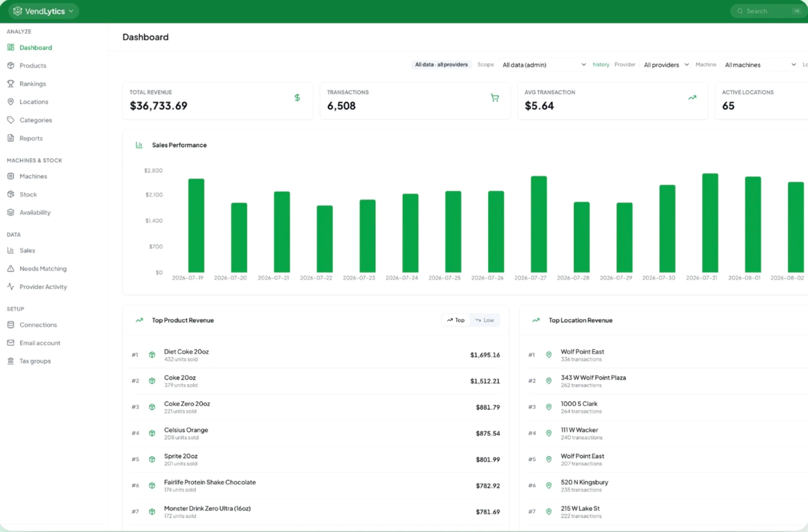
Task: Click the Reports document icon
Action: pyautogui.click(x=11, y=138)
